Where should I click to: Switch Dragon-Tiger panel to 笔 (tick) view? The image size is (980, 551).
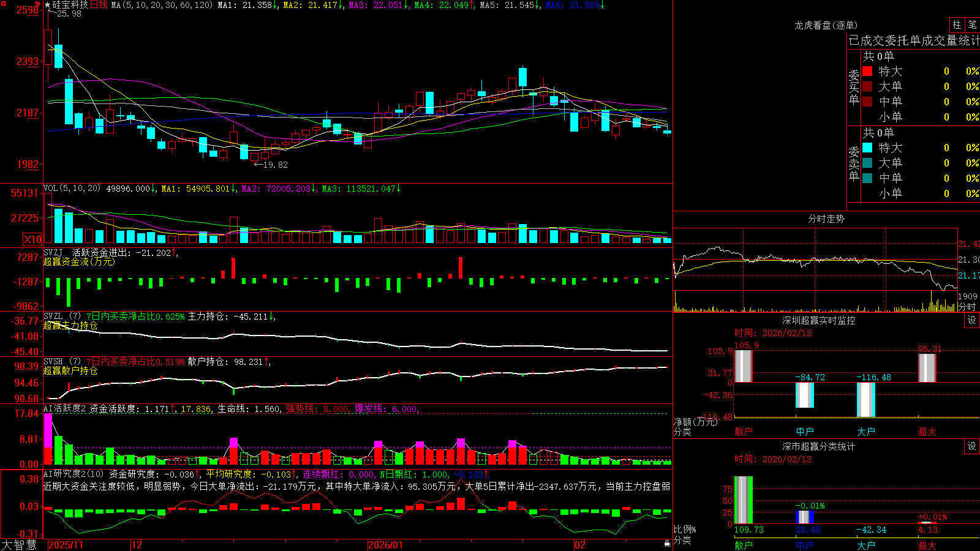[972, 24]
